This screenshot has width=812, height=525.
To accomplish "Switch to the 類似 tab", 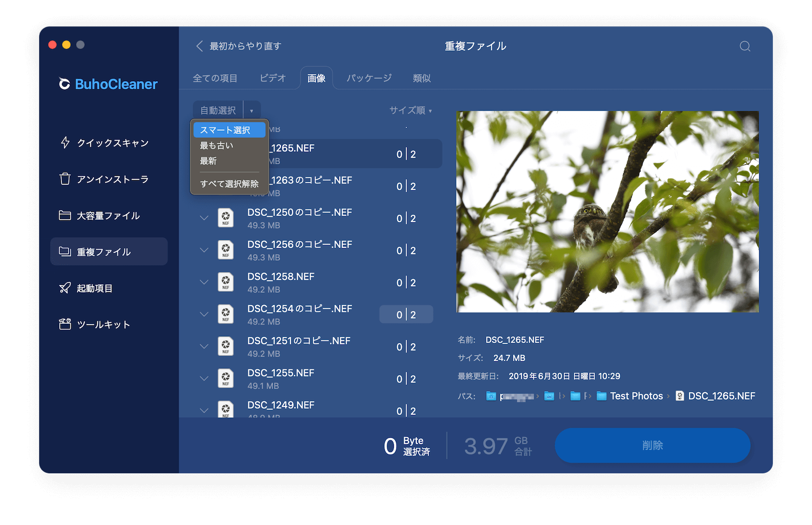I will [422, 78].
